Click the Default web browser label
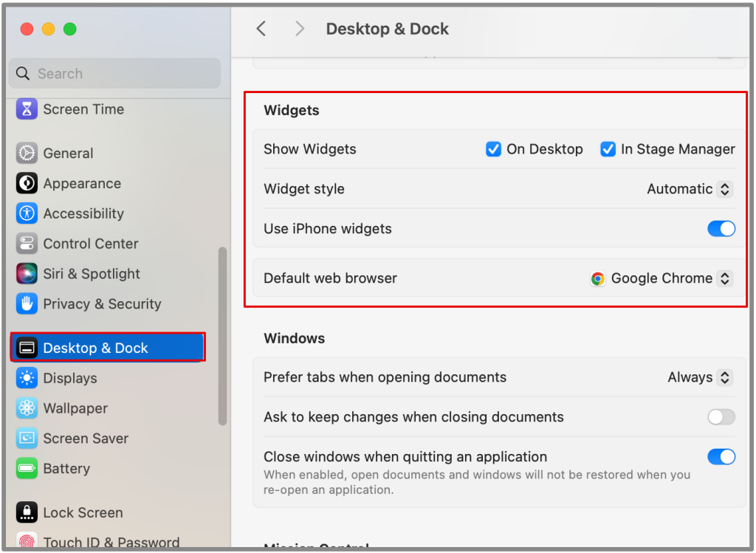The image size is (756, 553). pyautogui.click(x=330, y=278)
